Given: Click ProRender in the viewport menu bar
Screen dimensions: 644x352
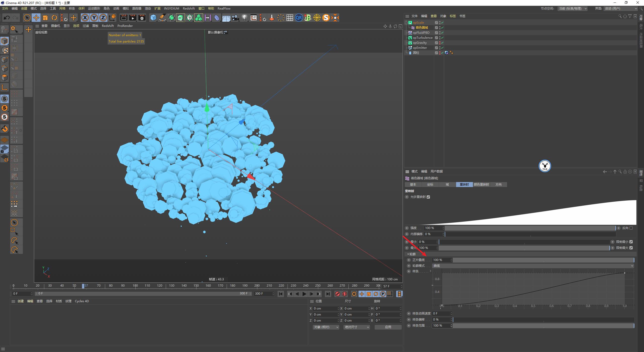Looking at the screenshot, I should (x=125, y=26).
